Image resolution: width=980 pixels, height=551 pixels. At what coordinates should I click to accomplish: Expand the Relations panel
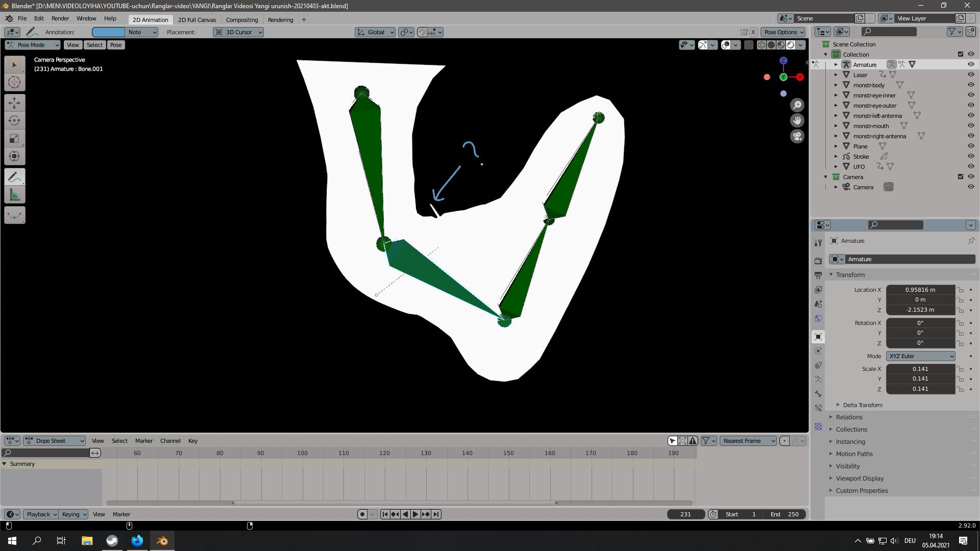pyautogui.click(x=849, y=417)
